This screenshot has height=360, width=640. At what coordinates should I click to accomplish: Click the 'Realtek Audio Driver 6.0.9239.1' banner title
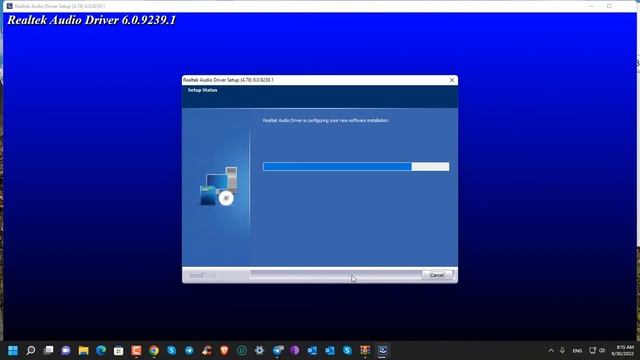point(92,20)
